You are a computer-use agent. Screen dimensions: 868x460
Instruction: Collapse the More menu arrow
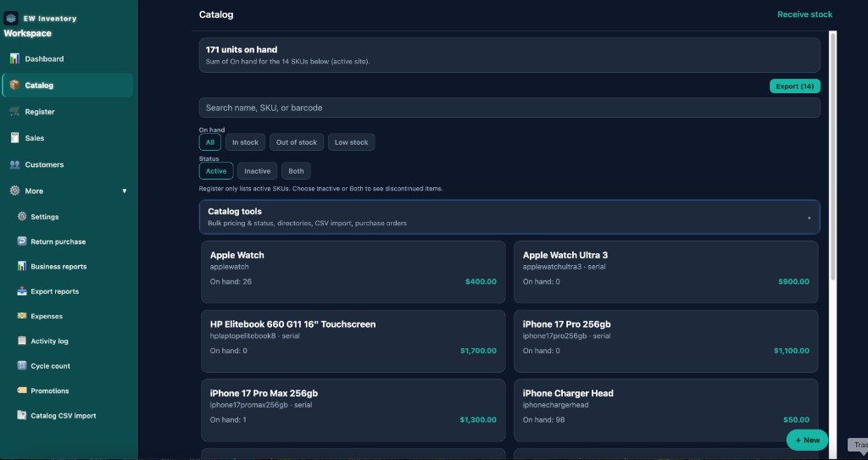coord(124,191)
